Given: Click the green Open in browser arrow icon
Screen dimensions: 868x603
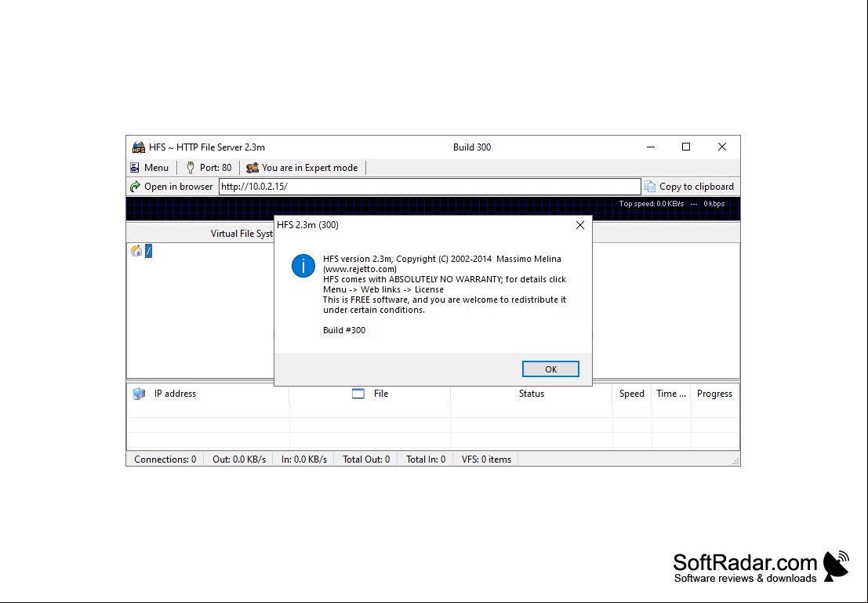Looking at the screenshot, I should [135, 187].
